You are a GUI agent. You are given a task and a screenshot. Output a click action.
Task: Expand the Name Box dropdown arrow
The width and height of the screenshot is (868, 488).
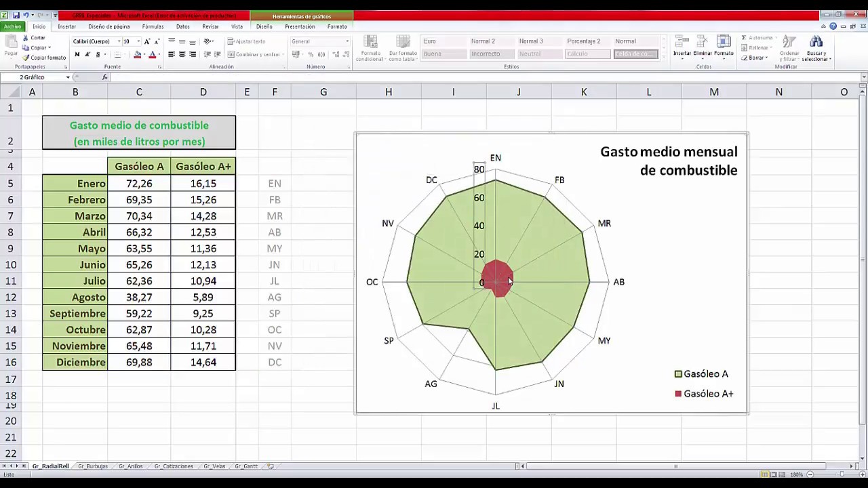[67, 77]
